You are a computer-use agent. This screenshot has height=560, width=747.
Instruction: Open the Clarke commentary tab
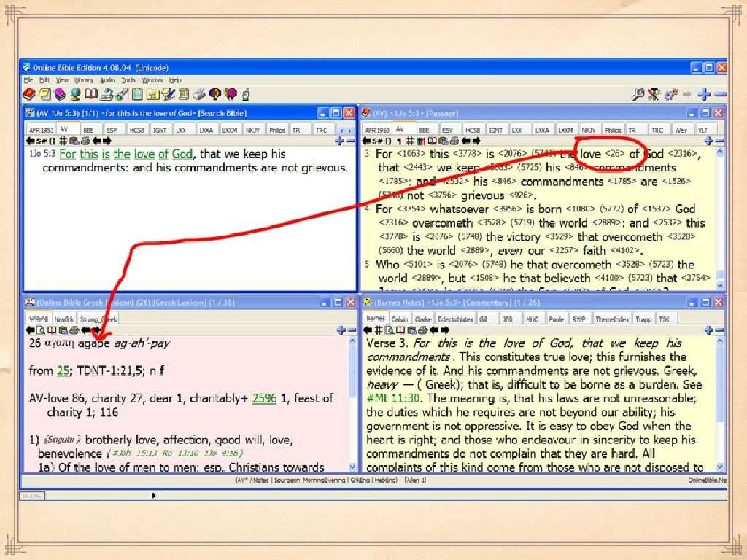click(x=422, y=319)
